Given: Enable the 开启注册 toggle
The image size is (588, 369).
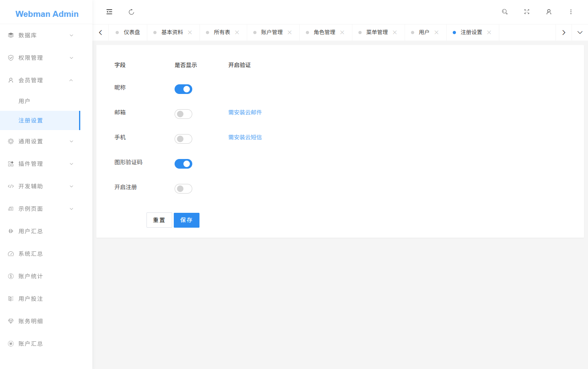Looking at the screenshot, I should coord(183,188).
